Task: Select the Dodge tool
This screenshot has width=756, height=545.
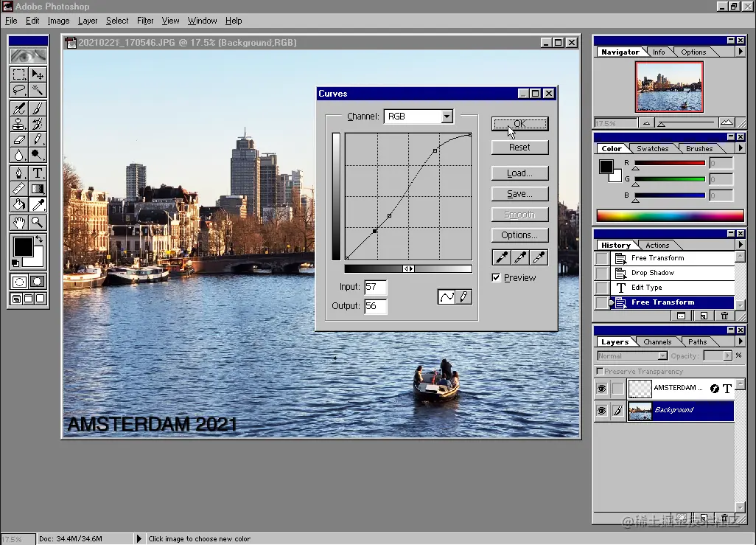Action: click(x=38, y=156)
